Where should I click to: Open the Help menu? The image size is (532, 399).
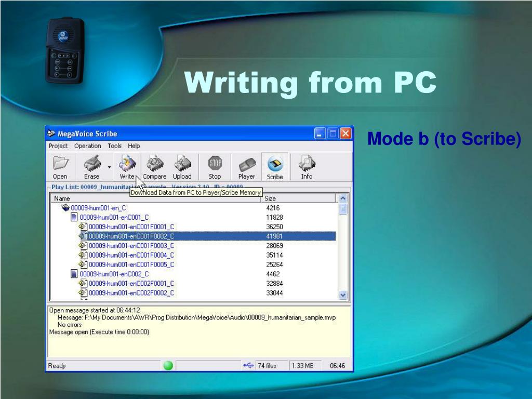click(x=134, y=146)
